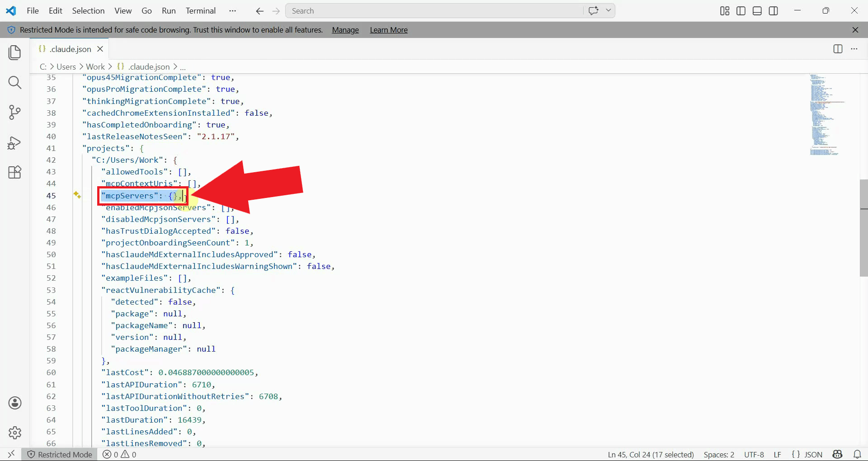Open the Terminal menu

tap(201, 11)
